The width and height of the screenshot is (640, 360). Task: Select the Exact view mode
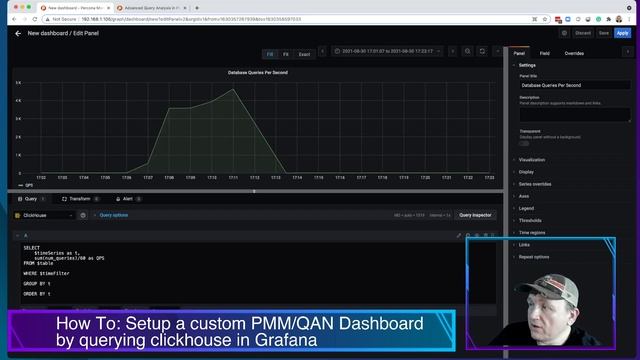click(304, 54)
